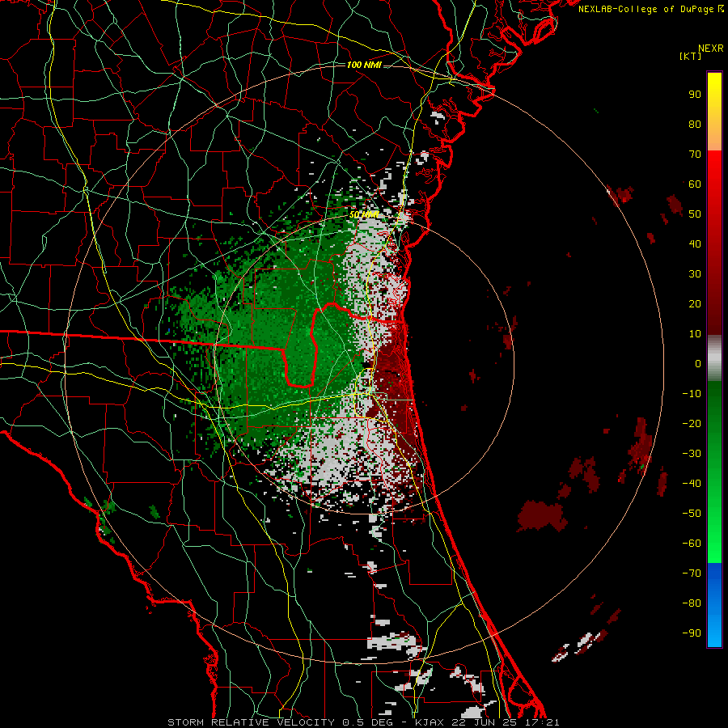Pick the gray zero-velocity segment of the color bar
Screen dimensions: 728x728
pyautogui.click(x=714, y=358)
